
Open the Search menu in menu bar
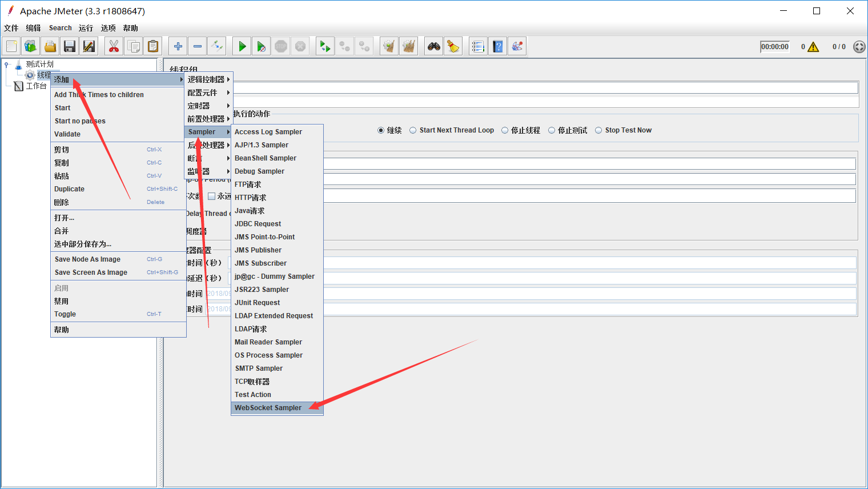[x=61, y=28]
